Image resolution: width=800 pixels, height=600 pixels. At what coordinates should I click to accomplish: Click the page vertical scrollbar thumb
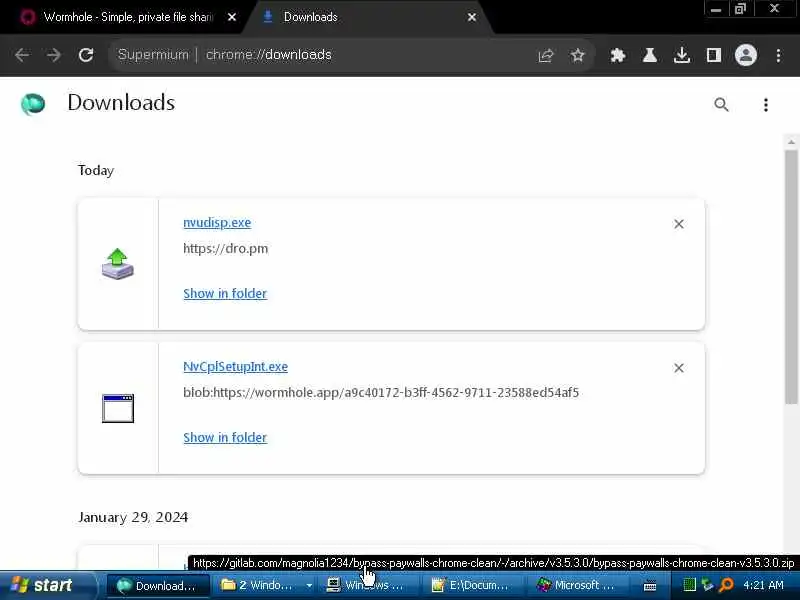coord(791,276)
